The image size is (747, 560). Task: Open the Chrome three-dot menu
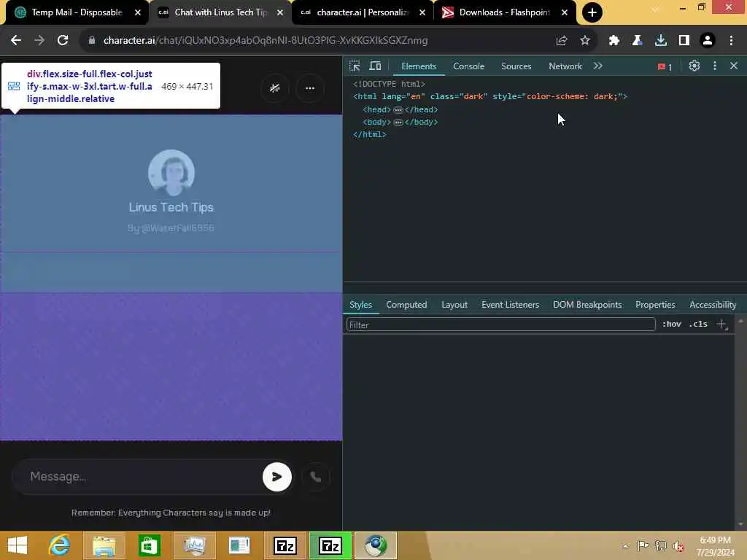point(731,41)
